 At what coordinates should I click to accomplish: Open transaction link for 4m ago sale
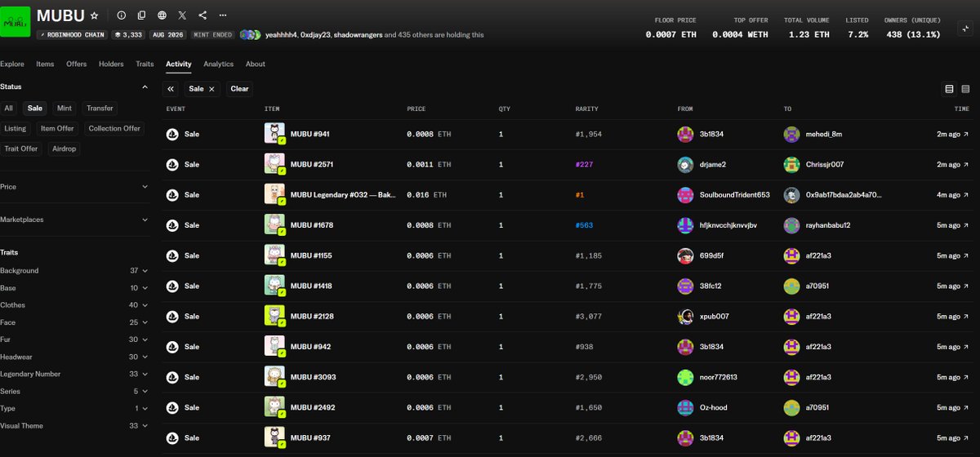952,195
